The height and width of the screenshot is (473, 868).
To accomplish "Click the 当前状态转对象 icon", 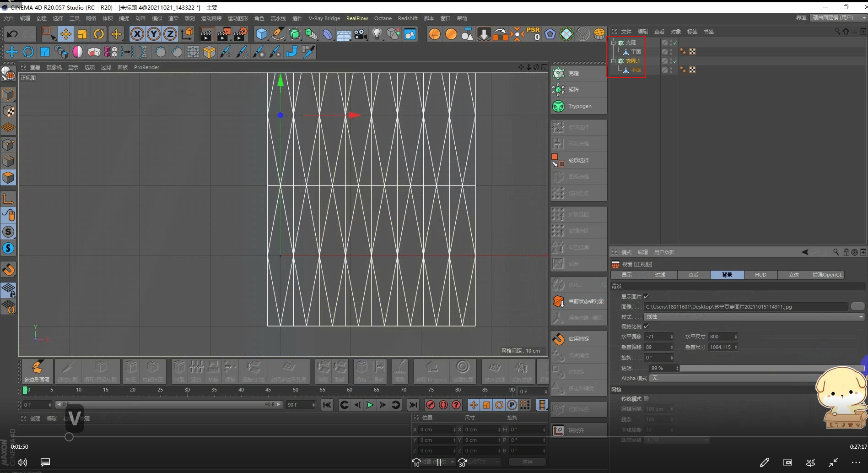I will tap(558, 301).
